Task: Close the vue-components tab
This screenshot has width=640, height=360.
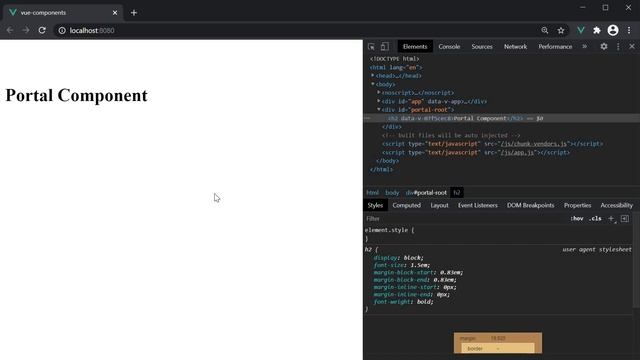Action: 115,13
